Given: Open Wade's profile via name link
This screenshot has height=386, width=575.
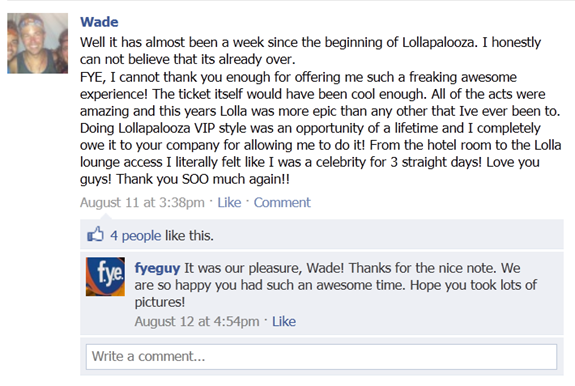Looking at the screenshot, I should coord(99,22).
